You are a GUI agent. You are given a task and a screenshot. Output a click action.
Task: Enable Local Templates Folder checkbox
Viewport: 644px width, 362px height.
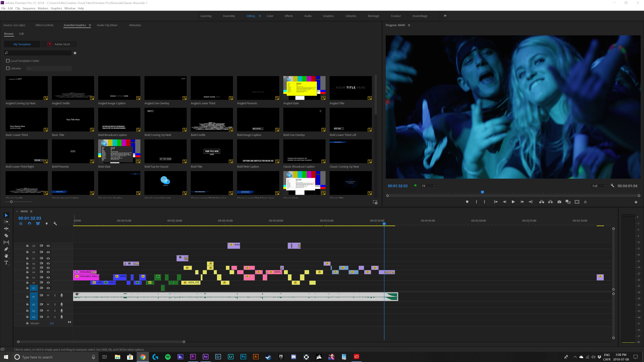click(8, 61)
